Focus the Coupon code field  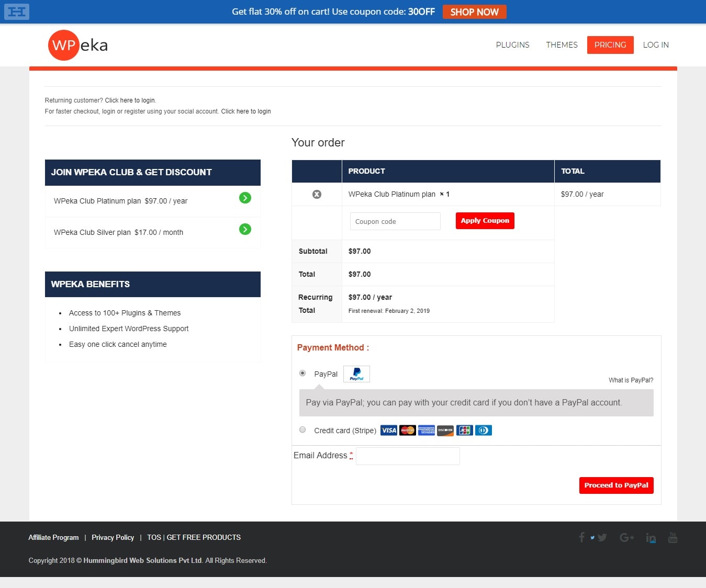[395, 221]
